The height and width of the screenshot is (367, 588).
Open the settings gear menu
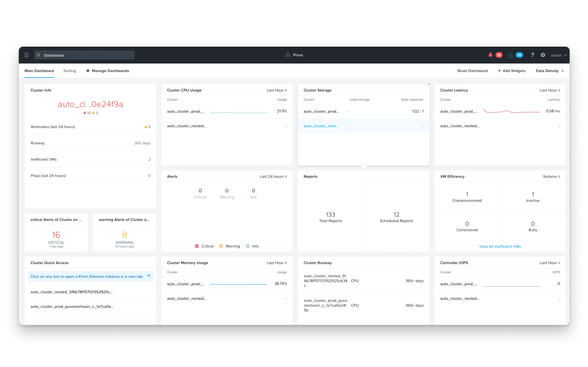(x=543, y=55)
